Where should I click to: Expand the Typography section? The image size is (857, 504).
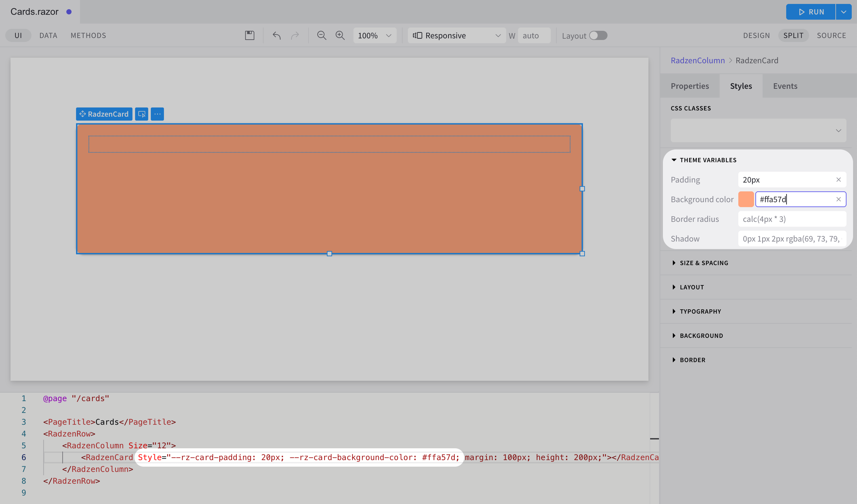pos(700,311)
